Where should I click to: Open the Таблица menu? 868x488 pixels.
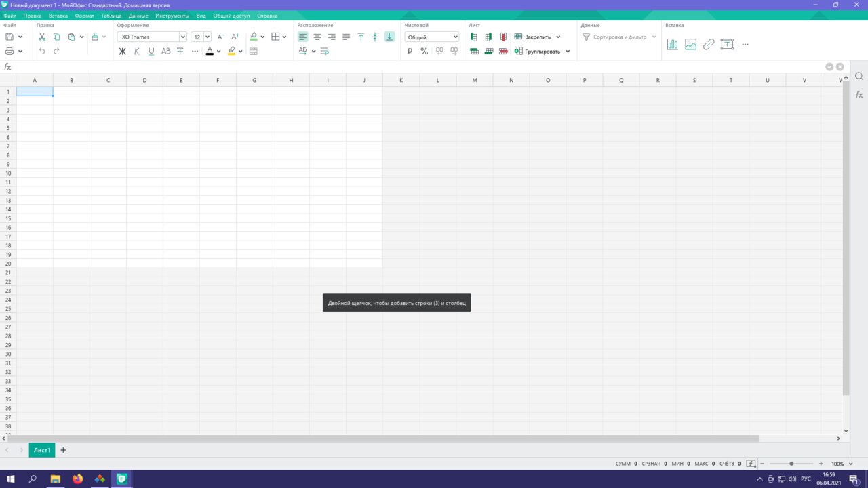pos(111,16)
